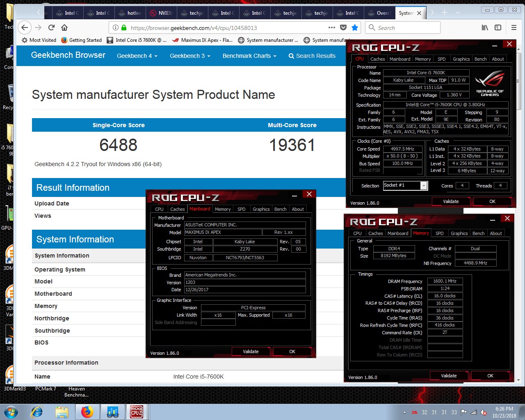The width and height of the screenshot is (525, 420).
Task: Go to the Firefox home page
Action: pos(64,27)
